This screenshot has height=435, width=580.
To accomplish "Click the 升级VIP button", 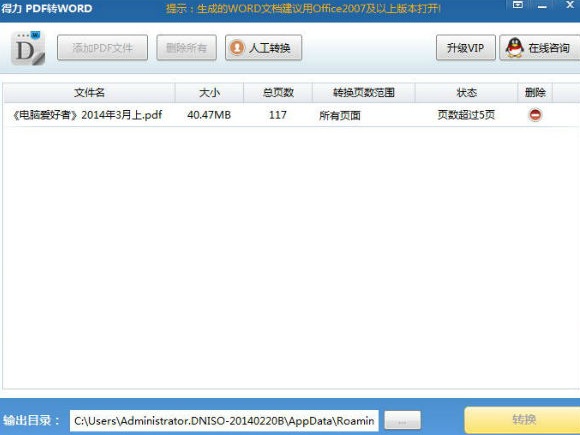I will tap(466, 47).
